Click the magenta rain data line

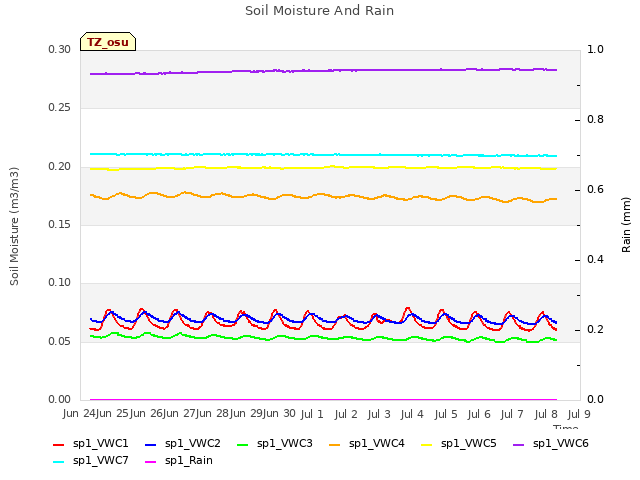(x=323, y=399)
